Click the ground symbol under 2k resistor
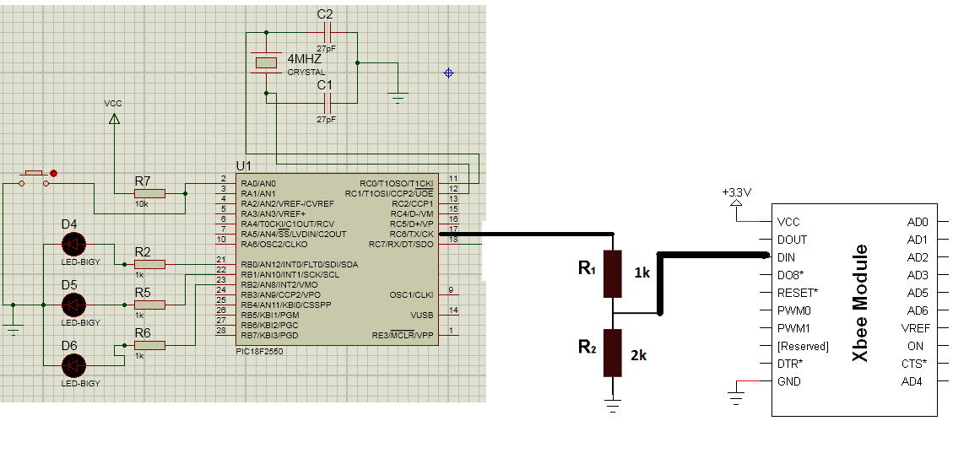This screenshot has height=464, width=980. (x=613, y=407)
